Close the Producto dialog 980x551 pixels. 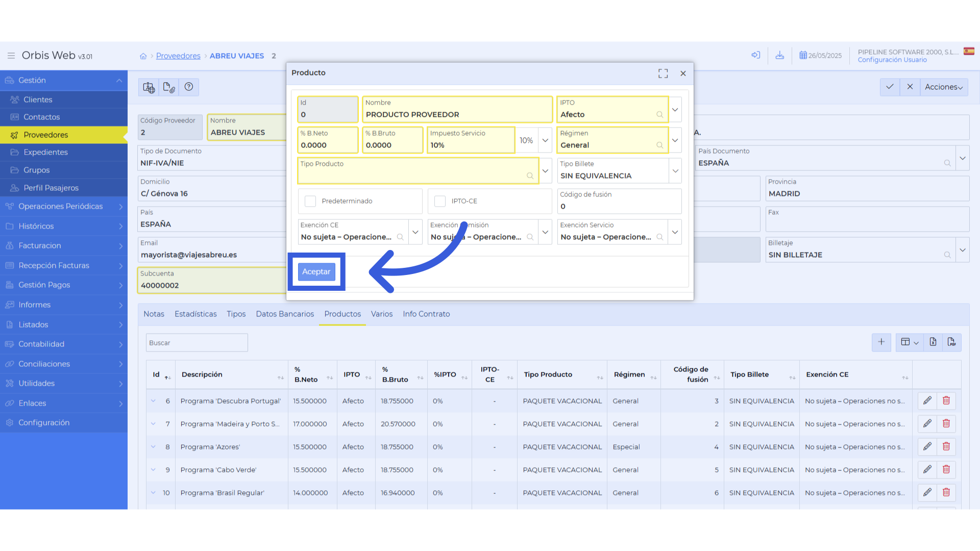[x=683, y=73]
